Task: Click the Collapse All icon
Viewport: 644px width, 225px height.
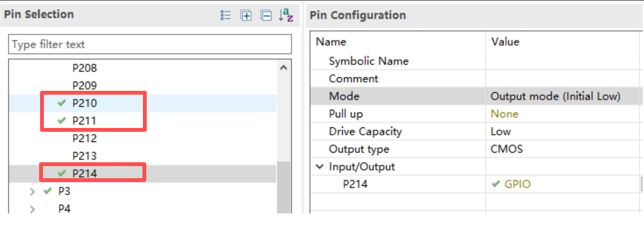Action: tap(266, 15)
